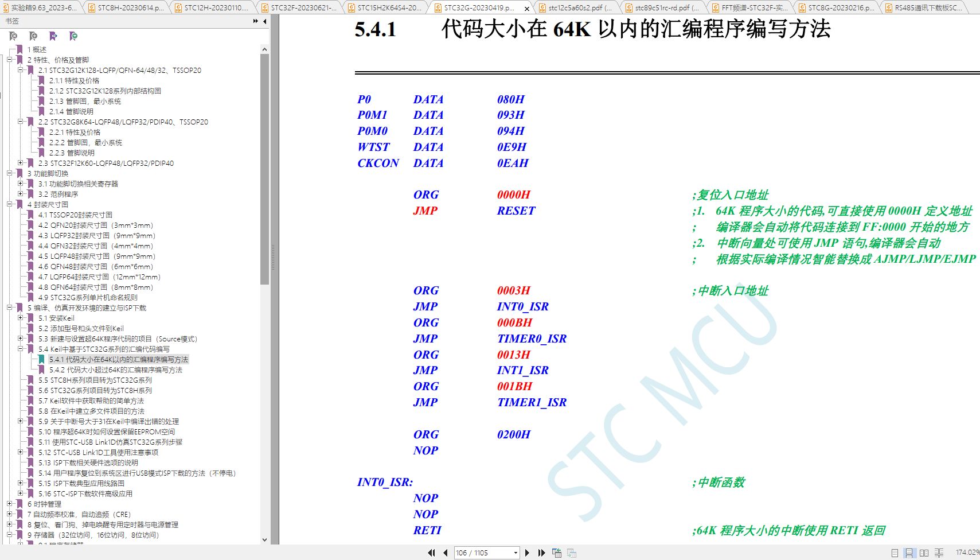Click the bookmark with blue arrow icon
Image resolution: width=980 pixels, height=560 pixels.
53,36
